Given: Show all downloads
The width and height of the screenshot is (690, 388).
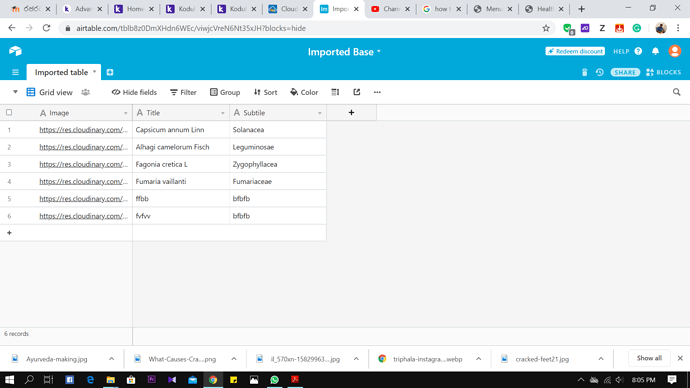Looking at the screenshot, I should click(x=649, y=358).
